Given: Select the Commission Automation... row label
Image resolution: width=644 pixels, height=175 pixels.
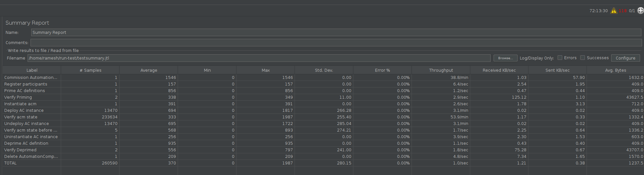Looking at the screenshot, I should coord(31,77).
